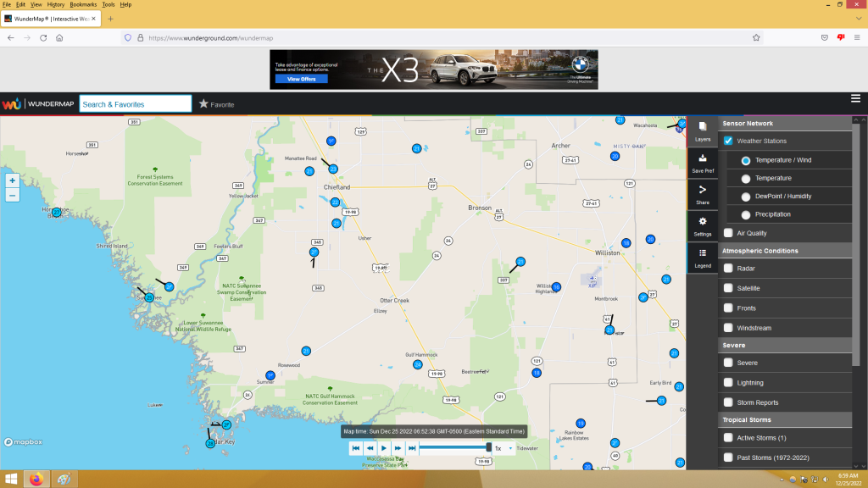Uncheck the Weather Stations checkbox
Viewport: 868px width, 488px height.
[x=728, y=141]
